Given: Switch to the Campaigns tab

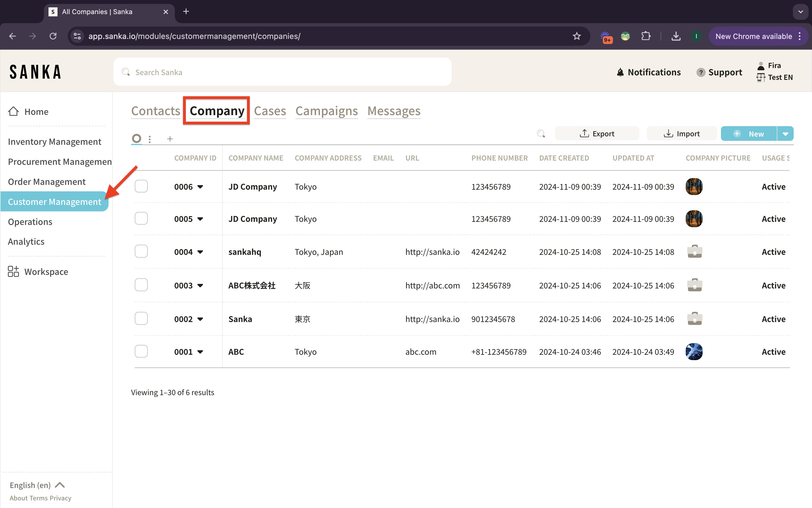Looking at the screenshot, I should click(x=327, y=111).
